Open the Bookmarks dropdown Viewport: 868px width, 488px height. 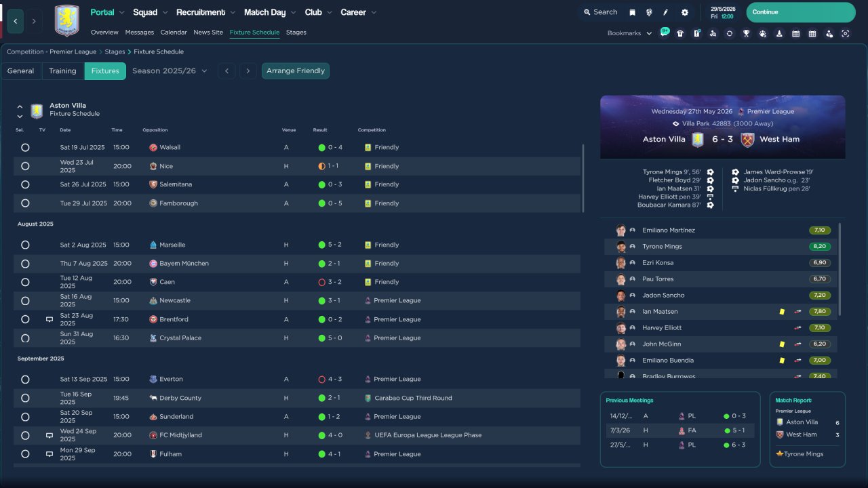click(629, 33)
